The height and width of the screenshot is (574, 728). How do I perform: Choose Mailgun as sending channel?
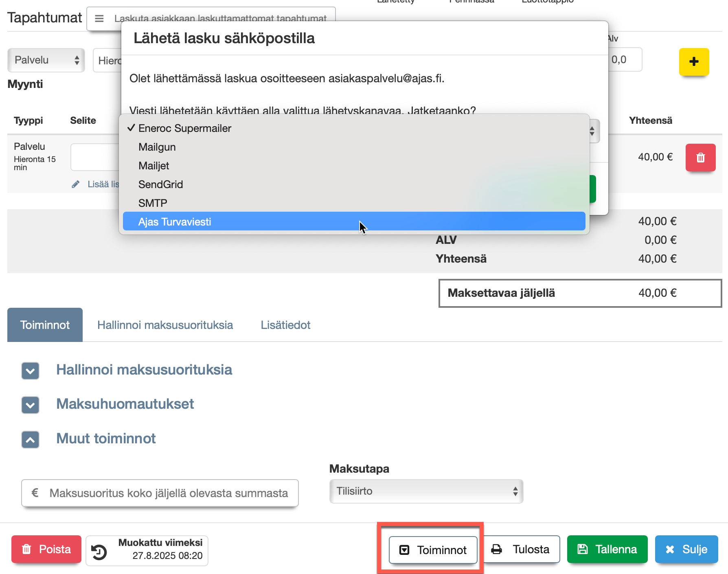[x=157, y=147]
